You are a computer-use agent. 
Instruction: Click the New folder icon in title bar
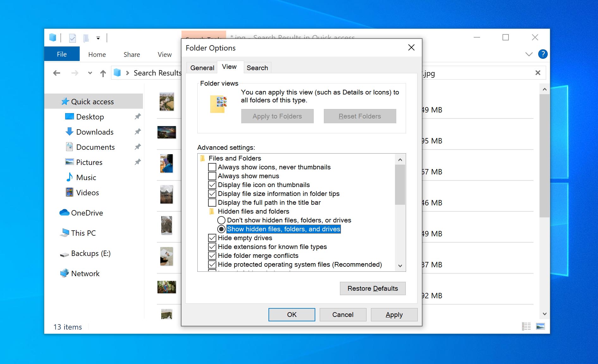86,38
